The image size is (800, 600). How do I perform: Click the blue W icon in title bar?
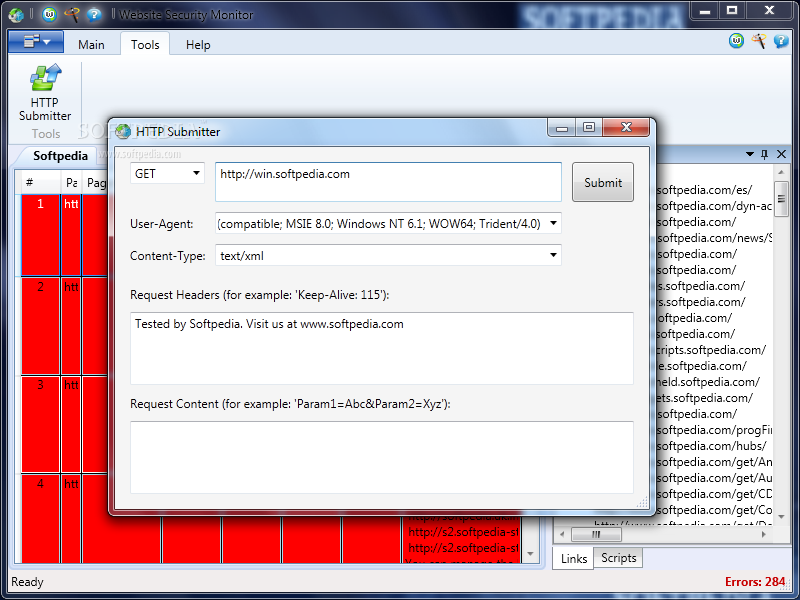(x=49, y=14)
